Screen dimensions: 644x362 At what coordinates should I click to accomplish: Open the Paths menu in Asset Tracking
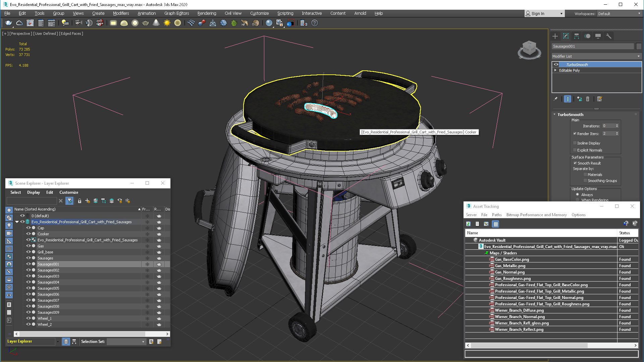tap(496, 215)
